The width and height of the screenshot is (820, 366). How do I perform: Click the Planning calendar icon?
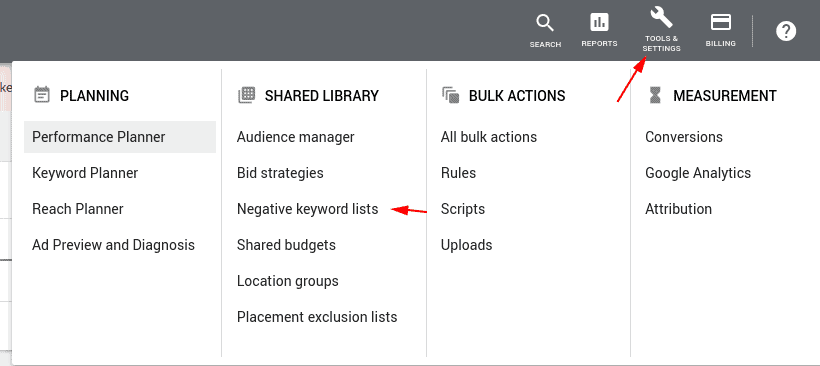[x=42, y=95]
